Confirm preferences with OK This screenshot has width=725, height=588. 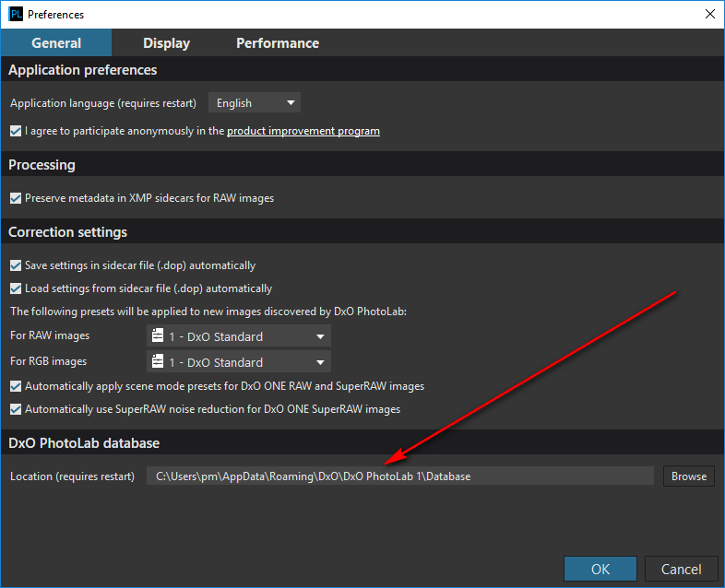pyautogui.click(x=600, y=569)
